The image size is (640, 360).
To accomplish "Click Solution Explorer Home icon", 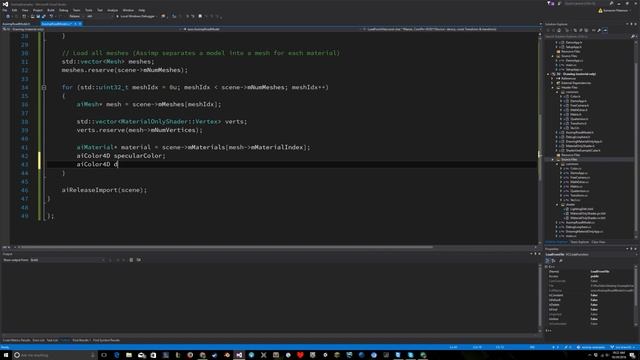I will [x=559, y=30].
